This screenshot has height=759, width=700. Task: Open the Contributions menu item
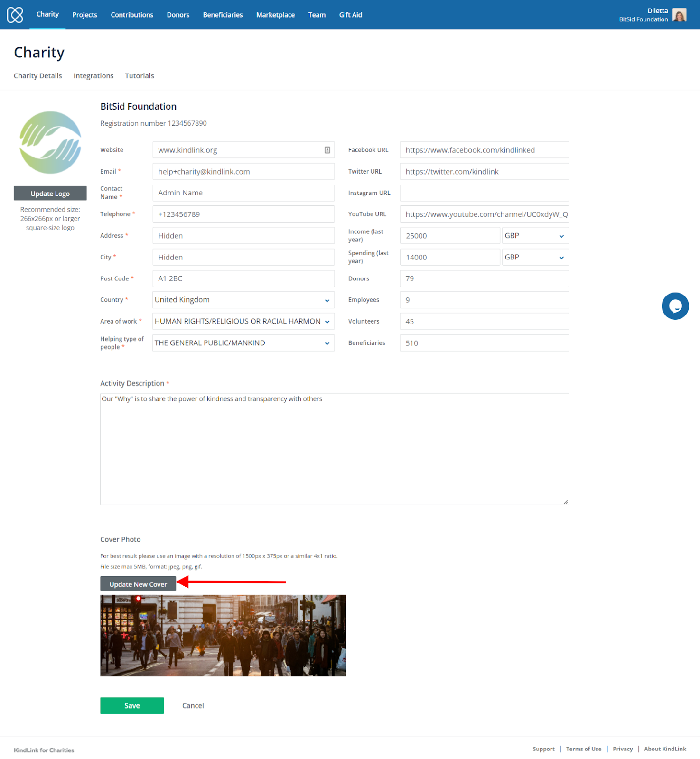click(132, 15)
